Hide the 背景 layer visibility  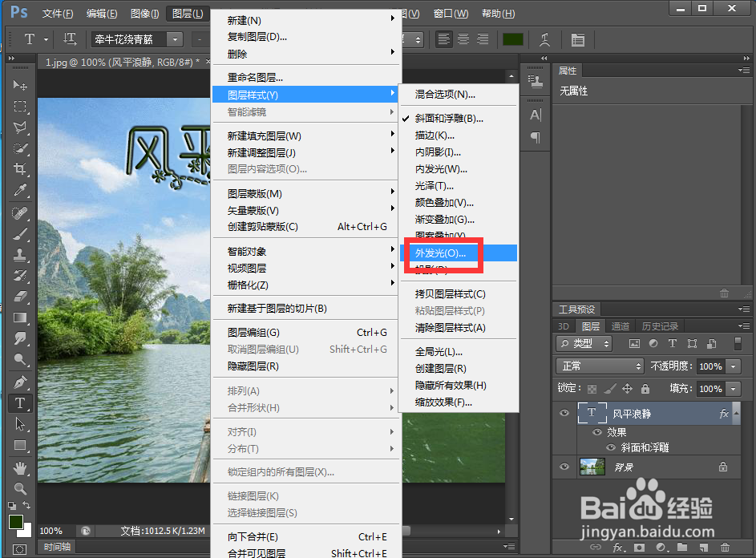(x=564, y=466)
